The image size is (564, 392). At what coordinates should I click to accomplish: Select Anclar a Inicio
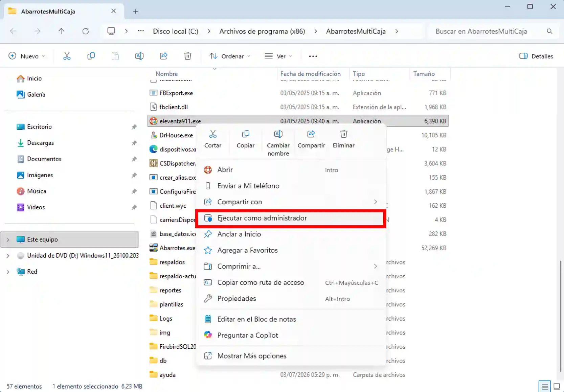click(291, 234)
